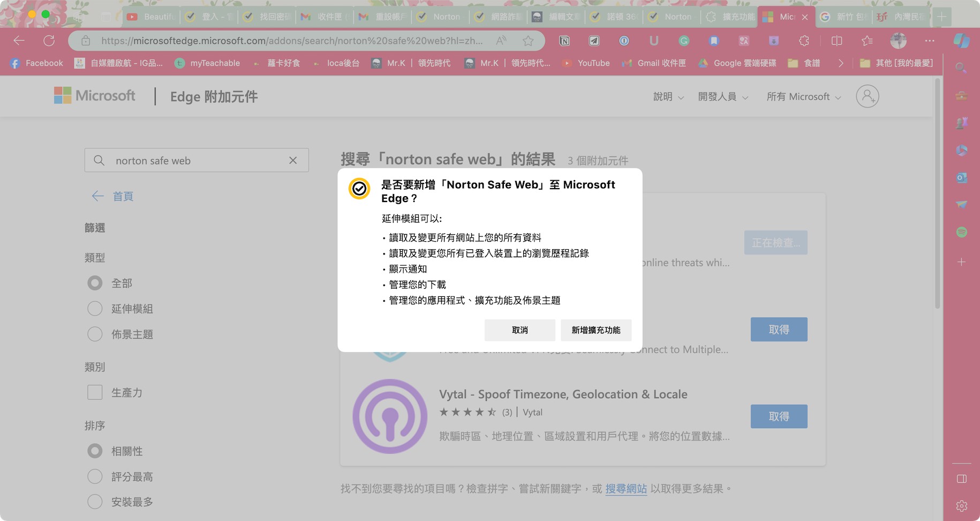Click the Notion extension icon
Viewport: 980px width, 521px height.
click(564, 41)
